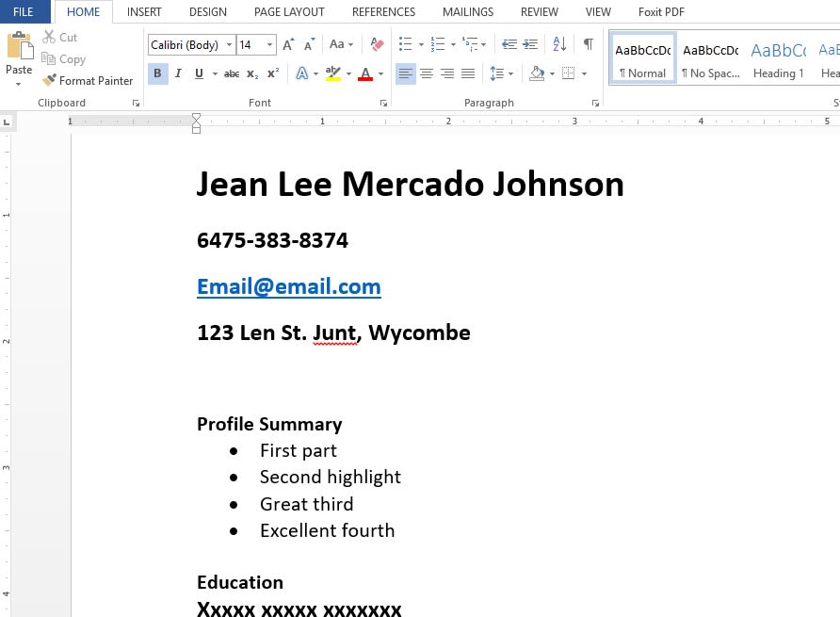
Task: Toggle Italic formatting on
Action: point(178,73)
